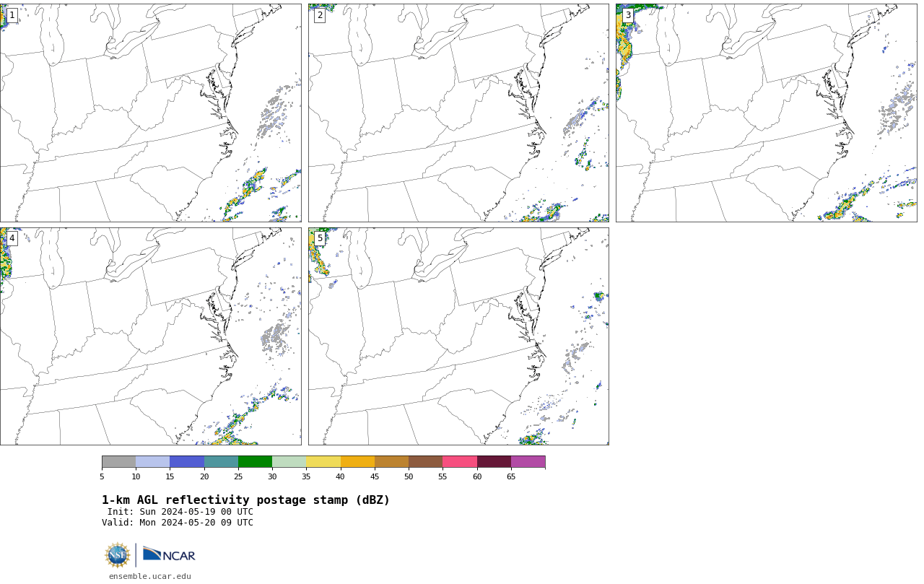Click the light blue 10-15 dBZ swatch
924x584 pixels.
pyautogui.click(x=152, y=462)
